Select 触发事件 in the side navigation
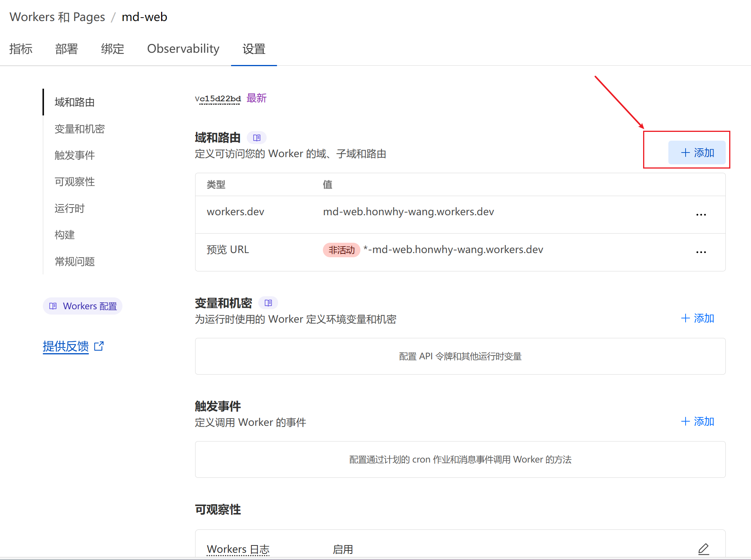This screenshot has height=560, width=751. point(75,155)
